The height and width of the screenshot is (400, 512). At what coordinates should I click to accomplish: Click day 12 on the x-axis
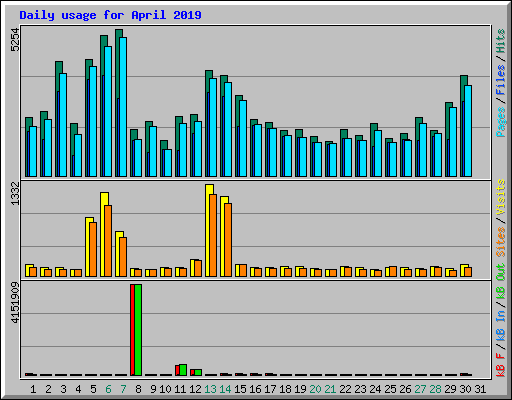[x=195, y=389]
